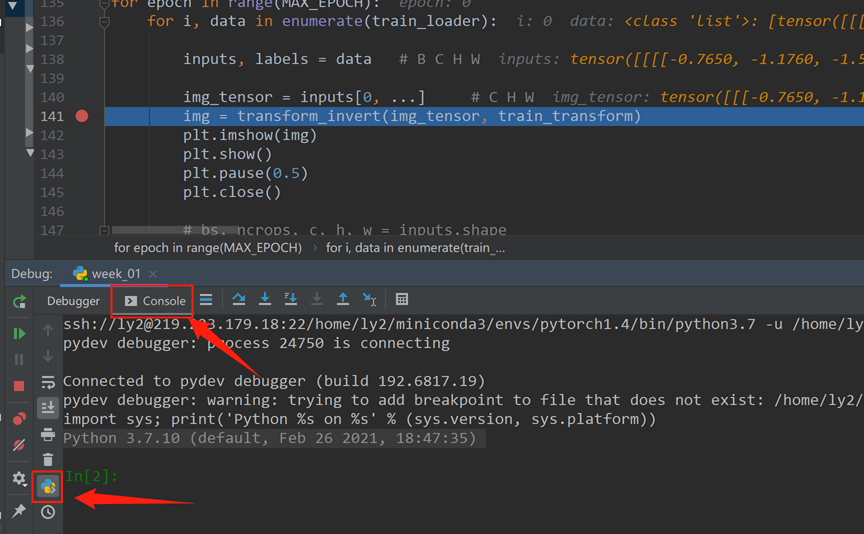The width and height of the screenshot is (864, 534).
Task: Run to the cursor position
Action: pos(369,299)
